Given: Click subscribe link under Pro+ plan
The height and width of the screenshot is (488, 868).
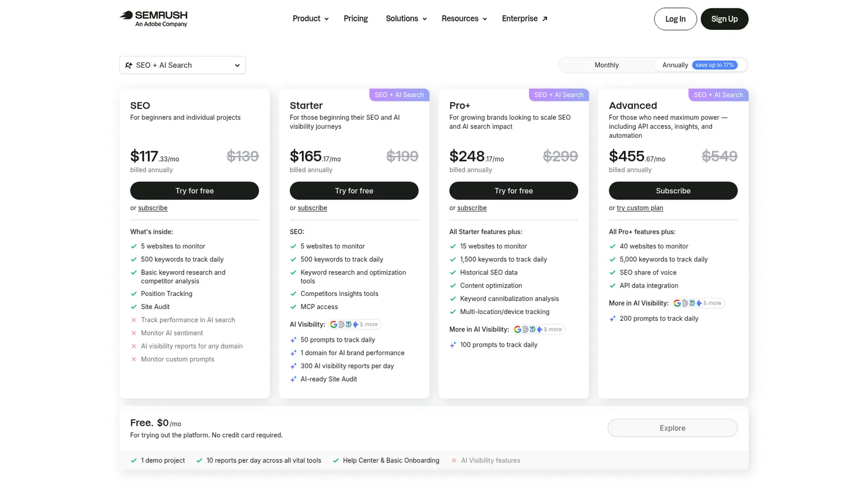Looking at the screenshot, I should coord(472,208).
